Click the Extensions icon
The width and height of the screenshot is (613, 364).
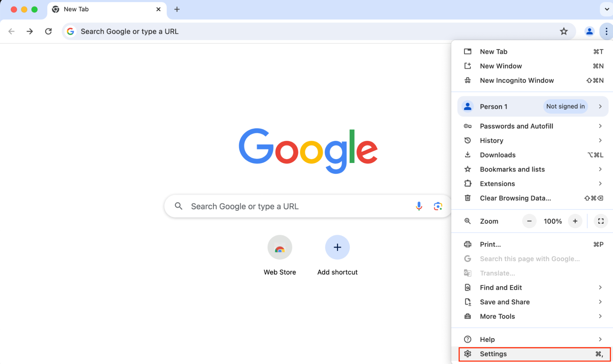pos(467,183)
